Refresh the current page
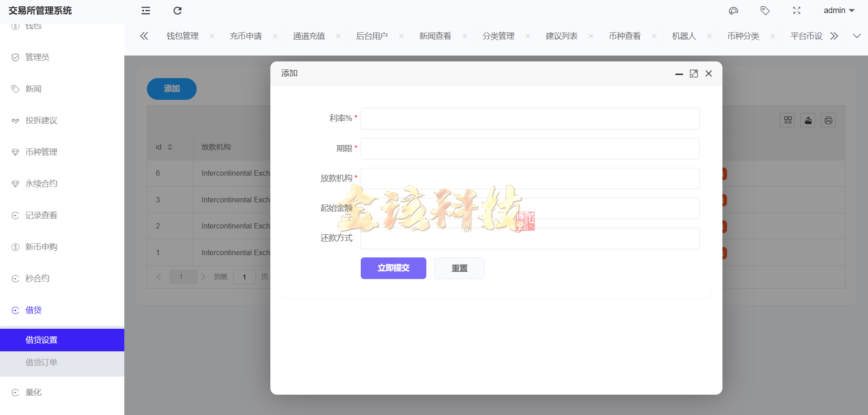868x415 pixels. (x=177, y=10)
